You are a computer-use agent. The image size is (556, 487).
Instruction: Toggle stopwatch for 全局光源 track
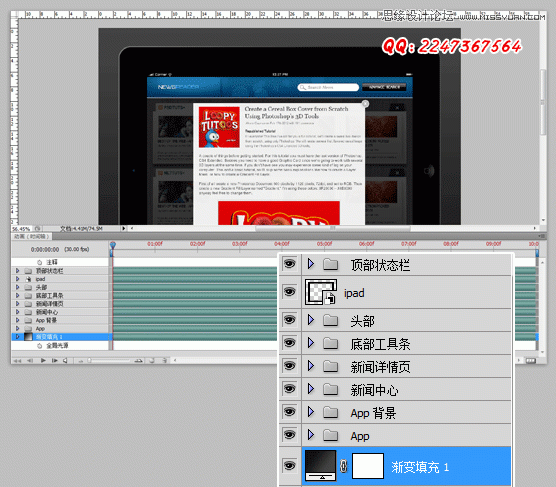click(x=39, y=345)
